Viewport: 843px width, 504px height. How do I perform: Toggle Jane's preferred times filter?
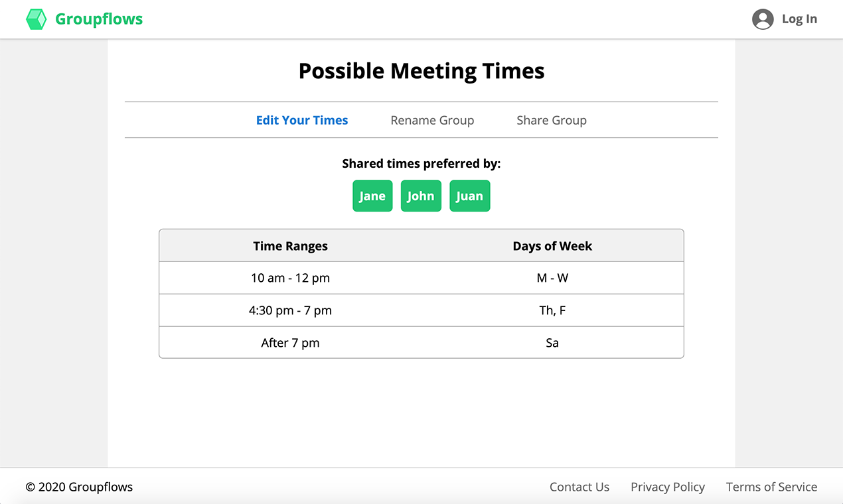click(x=372, y=196)
